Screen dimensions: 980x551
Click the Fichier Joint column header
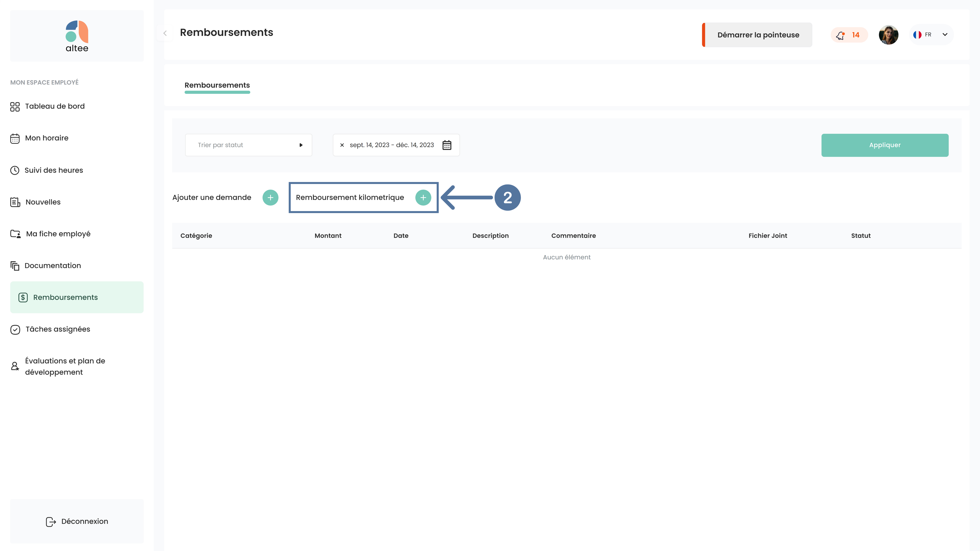pos(768,236)
